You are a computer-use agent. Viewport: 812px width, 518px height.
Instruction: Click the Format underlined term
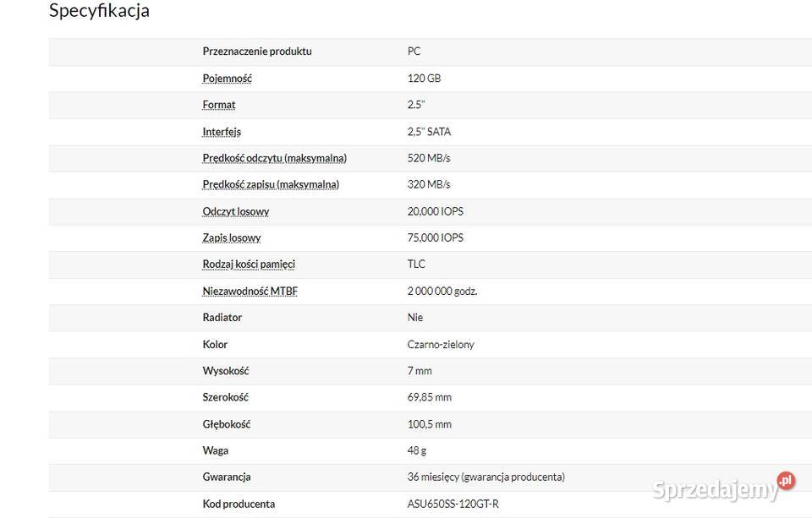coord(218,105)
